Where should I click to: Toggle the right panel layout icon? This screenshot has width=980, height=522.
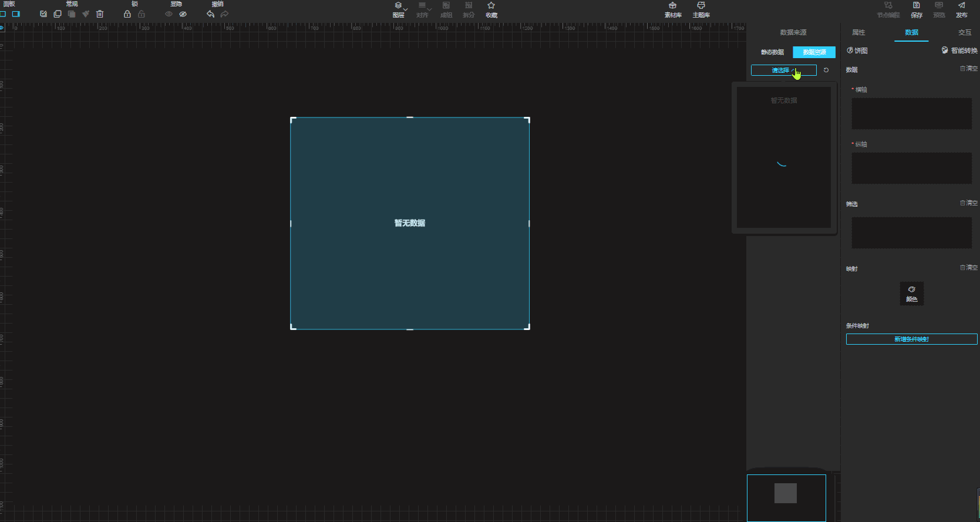click(16, 14)
